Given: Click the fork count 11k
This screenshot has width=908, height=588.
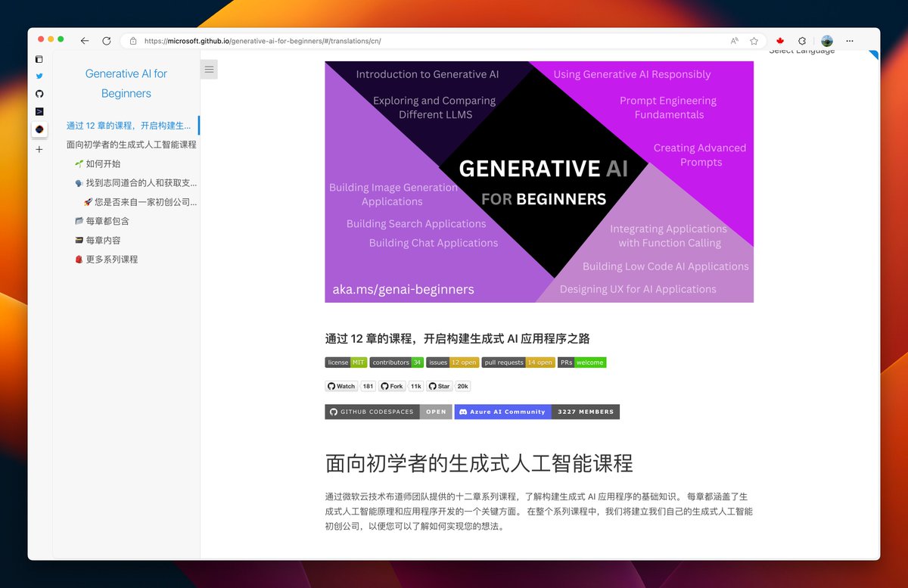Looking at the screenshot, I should 415,386.
